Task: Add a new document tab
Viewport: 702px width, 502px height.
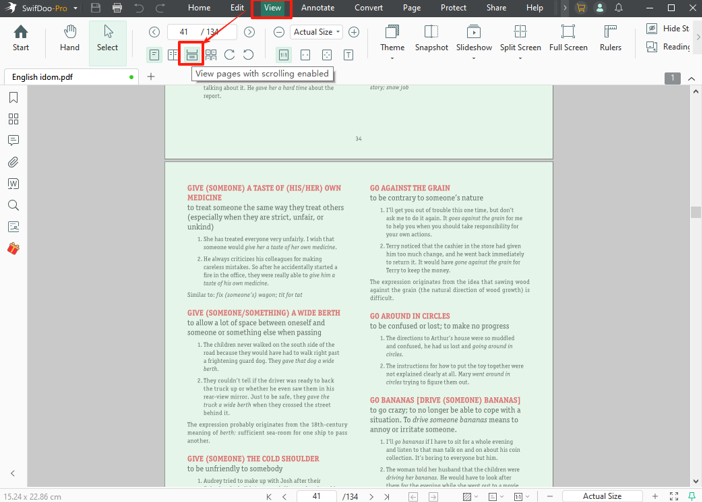Action: pyautogui.click(x=151, y=77)
